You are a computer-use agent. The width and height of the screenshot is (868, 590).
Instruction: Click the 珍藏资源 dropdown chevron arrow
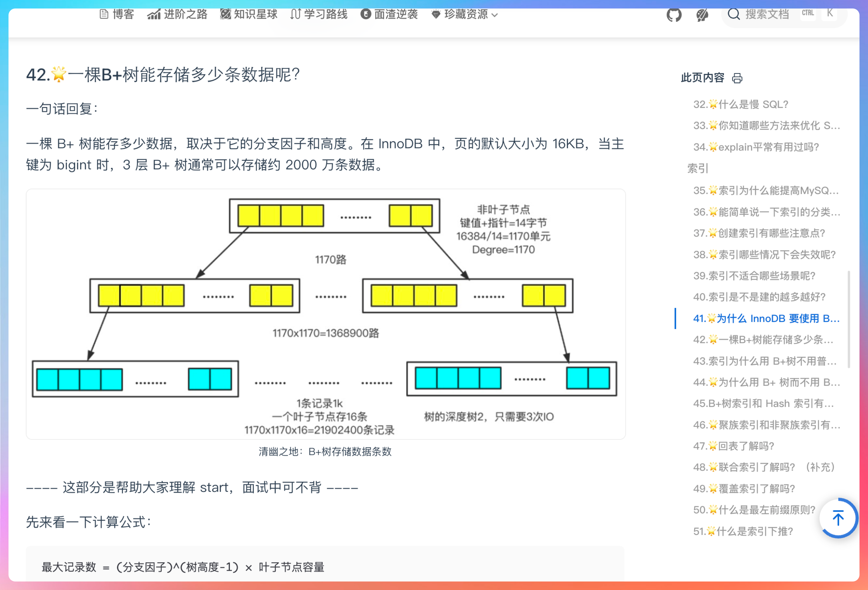pos(495,15)
